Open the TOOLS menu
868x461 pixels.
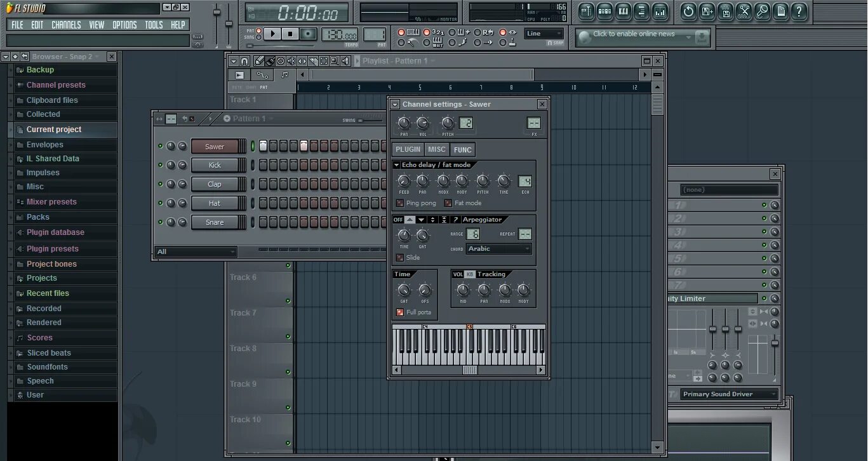click(x=154, y=25)
